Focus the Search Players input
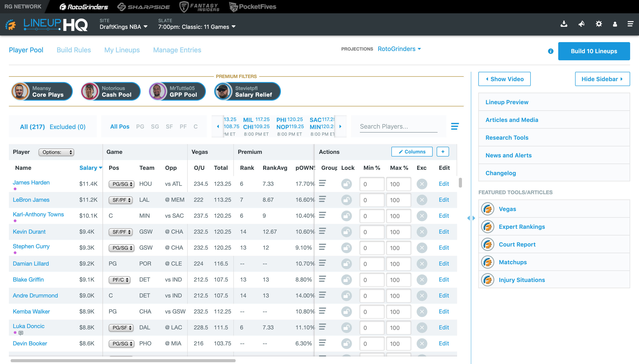639x364 pixels. [398, 127]
